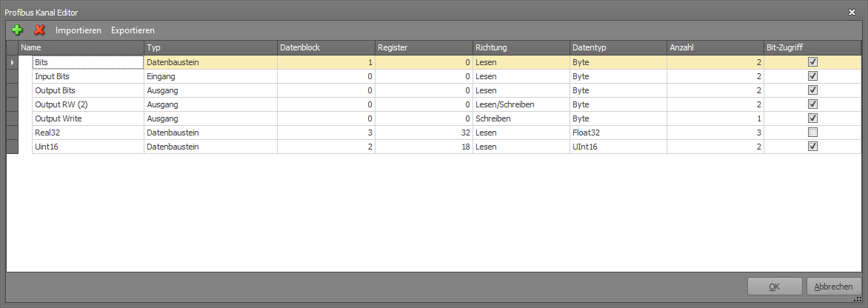Click Datenblock value '2' in Uint16 row
This screenshot has width=868, height=308.
[x=326, y=147]
